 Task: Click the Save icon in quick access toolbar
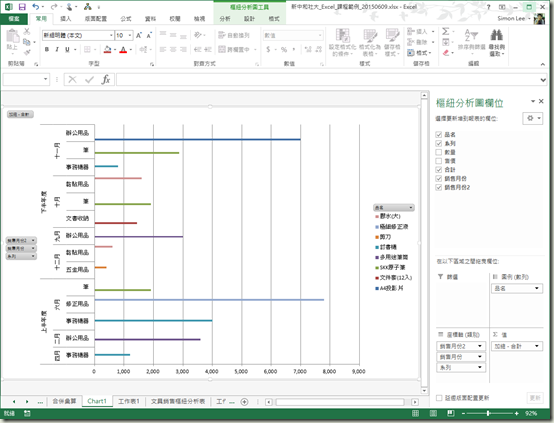[x=22, y=7]
